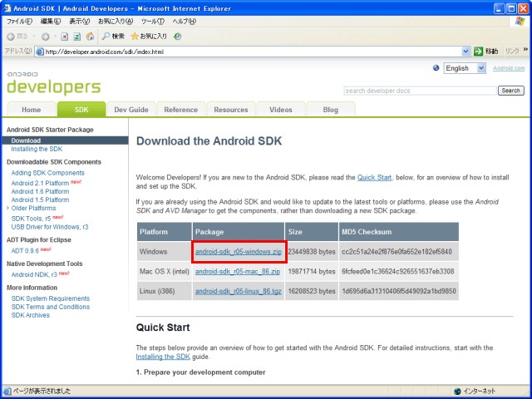Viewport: 532px width, 399px height.
Task: Open Favorites star toolbar button
Action: [x=149, y=37]
